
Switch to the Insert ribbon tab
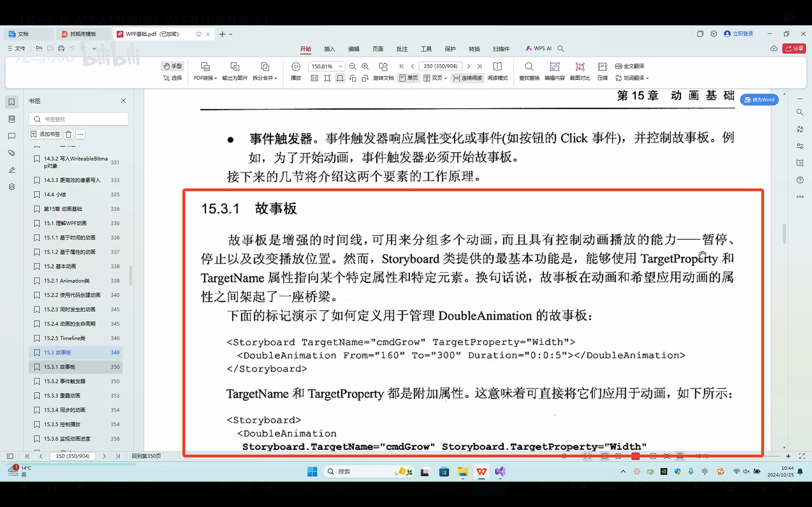[x=329, y=49]
